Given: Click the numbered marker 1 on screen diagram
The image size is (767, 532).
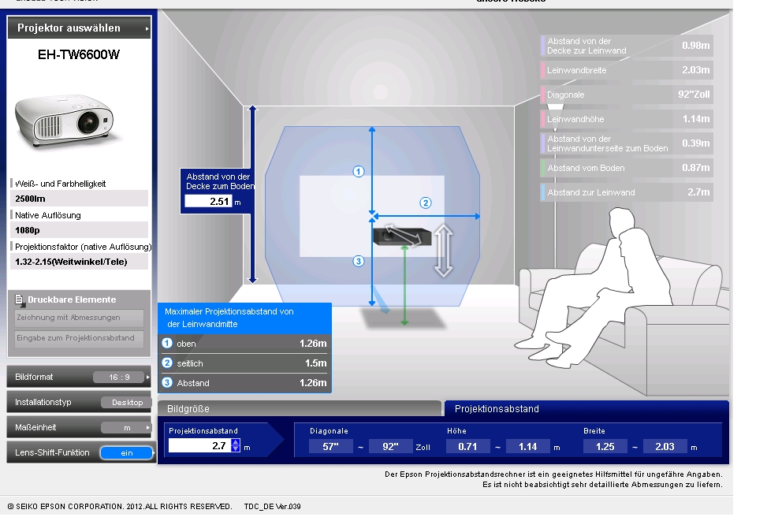Looking at the screenshot, I should point(359,172).
